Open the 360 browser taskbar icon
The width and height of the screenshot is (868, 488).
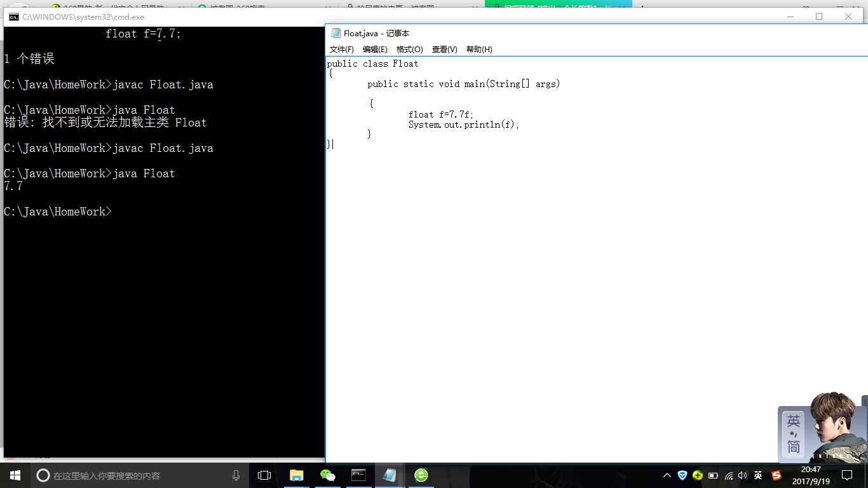click(x=421, y=475)
